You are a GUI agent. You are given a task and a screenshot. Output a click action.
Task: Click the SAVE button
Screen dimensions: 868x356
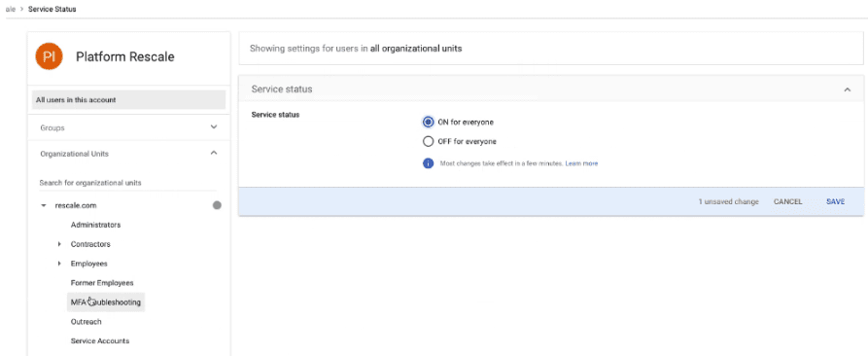coord(835,201)
